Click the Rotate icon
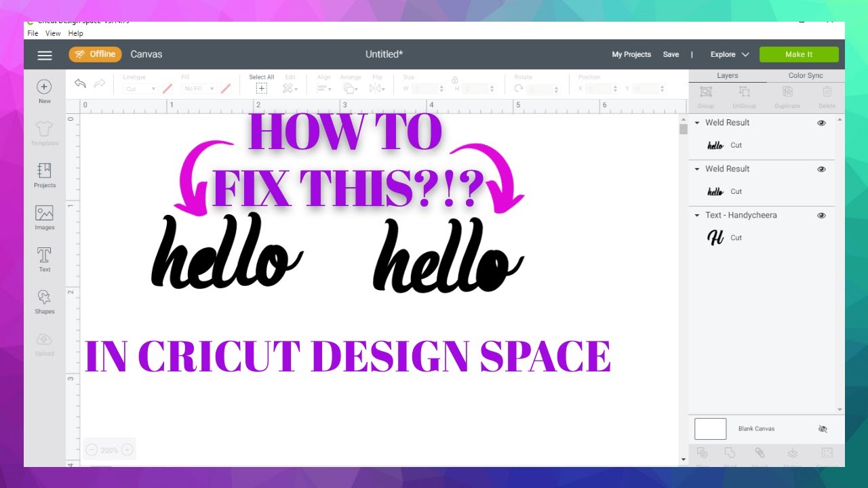The image size is (868, 488). [519, 89]
